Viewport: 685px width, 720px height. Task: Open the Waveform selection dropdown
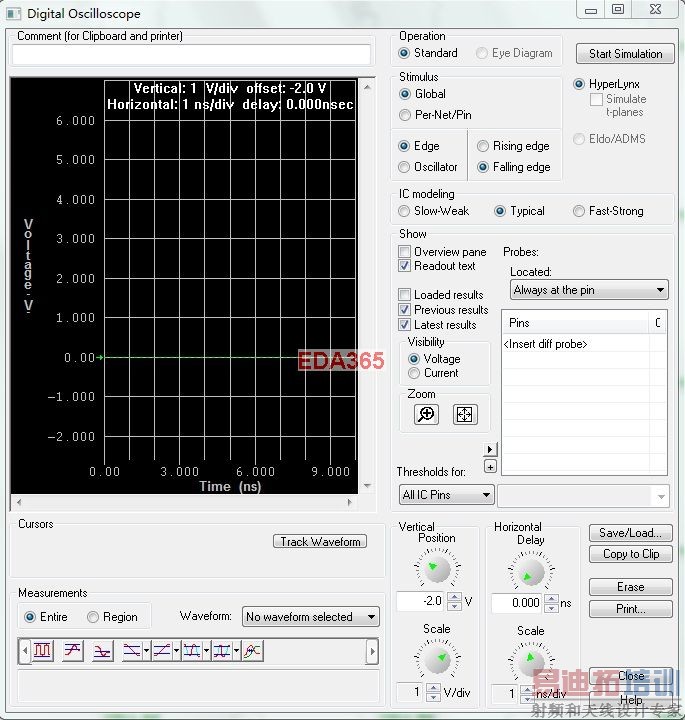point(311,617)
